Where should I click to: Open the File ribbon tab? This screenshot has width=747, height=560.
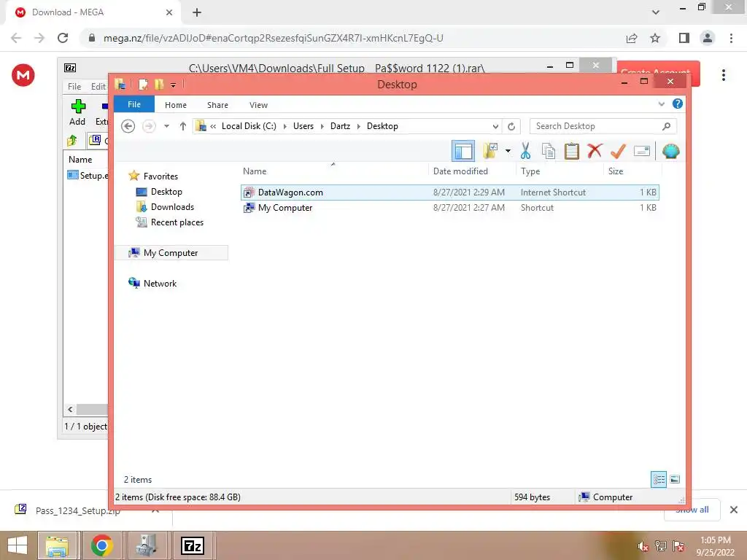tap(134, 104)
